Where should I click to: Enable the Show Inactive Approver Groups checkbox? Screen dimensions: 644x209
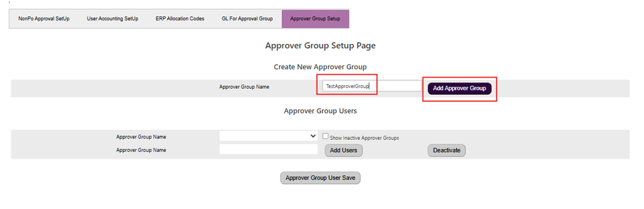[326, 136]
